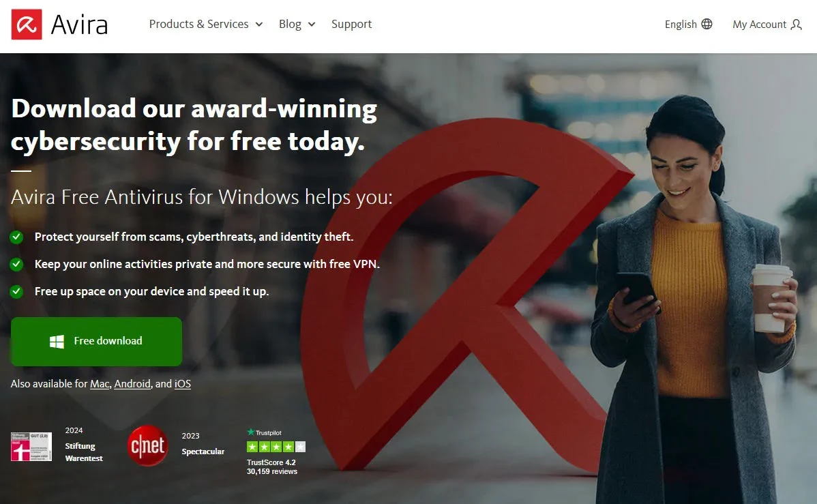Open the Stiftung Warentest award badge

tap(31, 446)
